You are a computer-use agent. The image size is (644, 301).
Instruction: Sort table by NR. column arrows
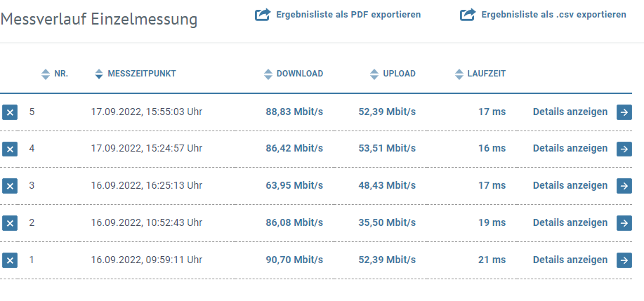point(46,74)
